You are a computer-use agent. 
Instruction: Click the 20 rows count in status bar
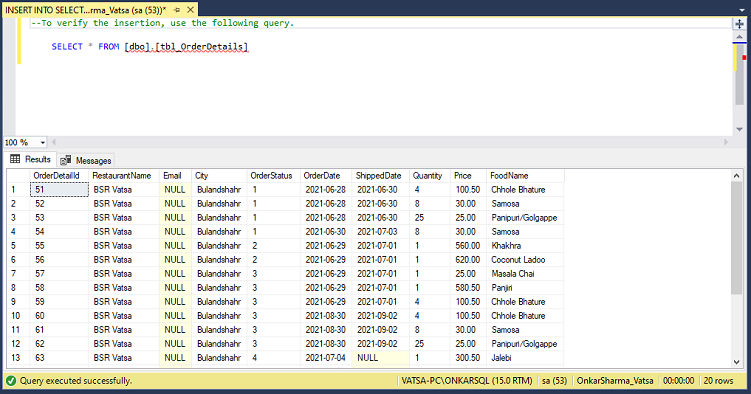coord(718,381)
